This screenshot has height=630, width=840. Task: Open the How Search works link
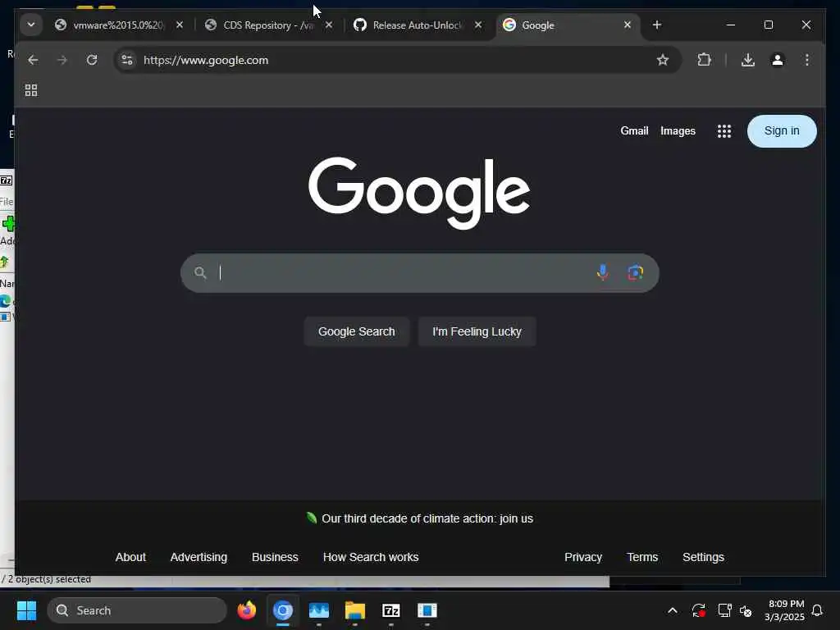pyautogui.click(x=371, y=557)
